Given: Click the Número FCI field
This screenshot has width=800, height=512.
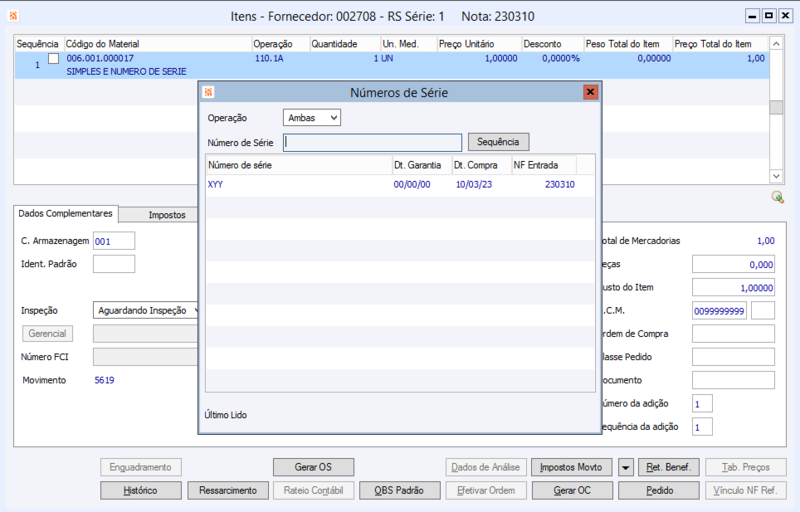Looking at the screenshot, I should tap(145, 357).
